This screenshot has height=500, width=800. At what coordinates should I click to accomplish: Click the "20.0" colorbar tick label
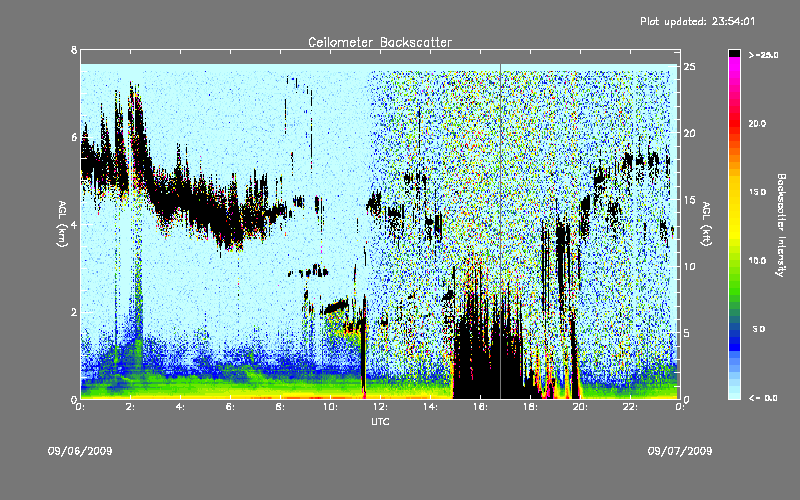tap(757, 123)
